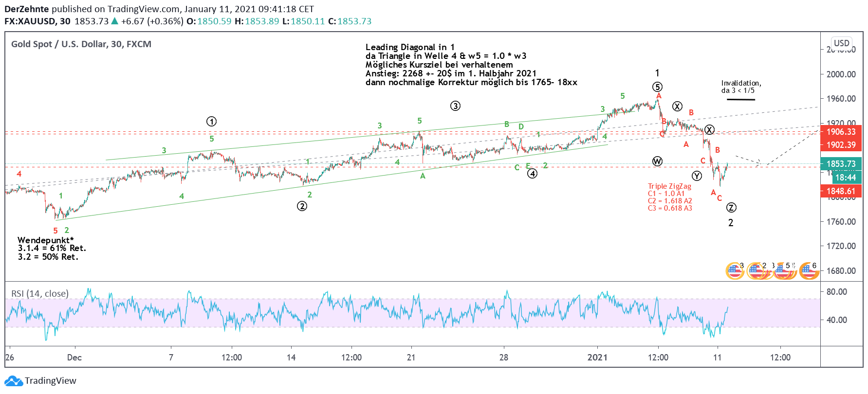
Task: Open the RSI (14, close) indicator legend
Action: (x=40, y=293)
